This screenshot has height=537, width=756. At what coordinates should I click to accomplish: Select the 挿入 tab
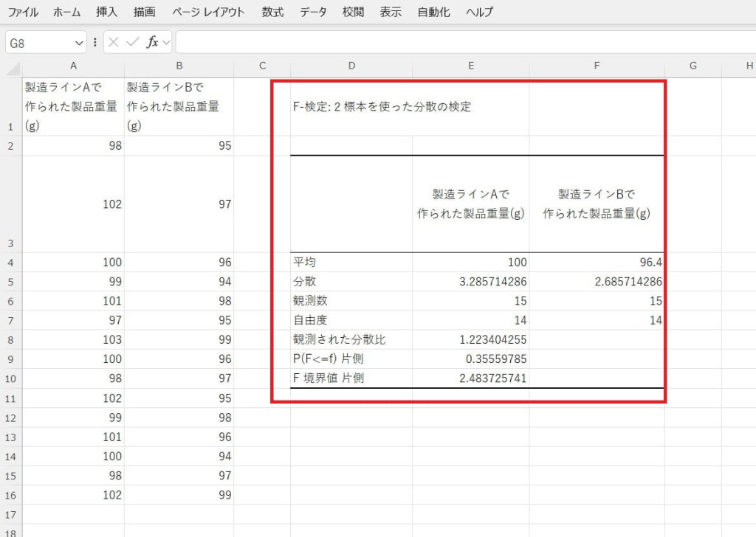[106, 12]
